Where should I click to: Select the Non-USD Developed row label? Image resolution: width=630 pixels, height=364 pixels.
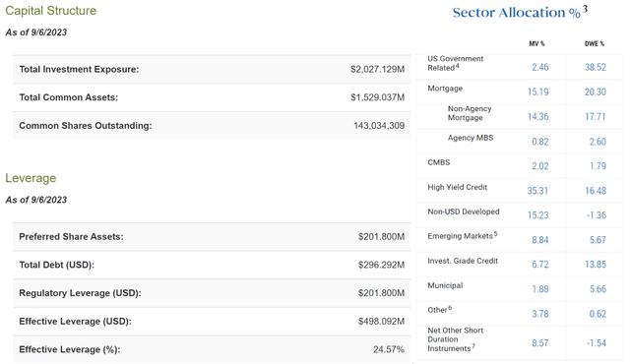(464, 212)
